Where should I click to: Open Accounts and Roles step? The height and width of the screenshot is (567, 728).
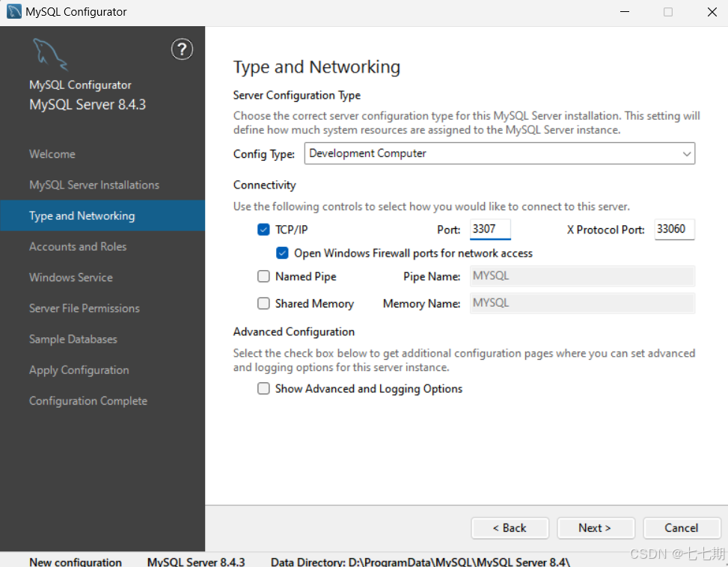pos(78,247)
